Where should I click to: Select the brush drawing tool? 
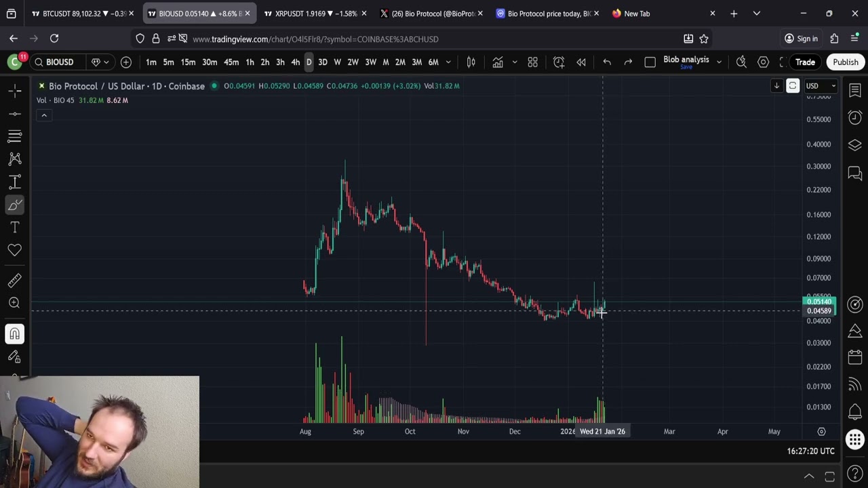tap(15, 205)
